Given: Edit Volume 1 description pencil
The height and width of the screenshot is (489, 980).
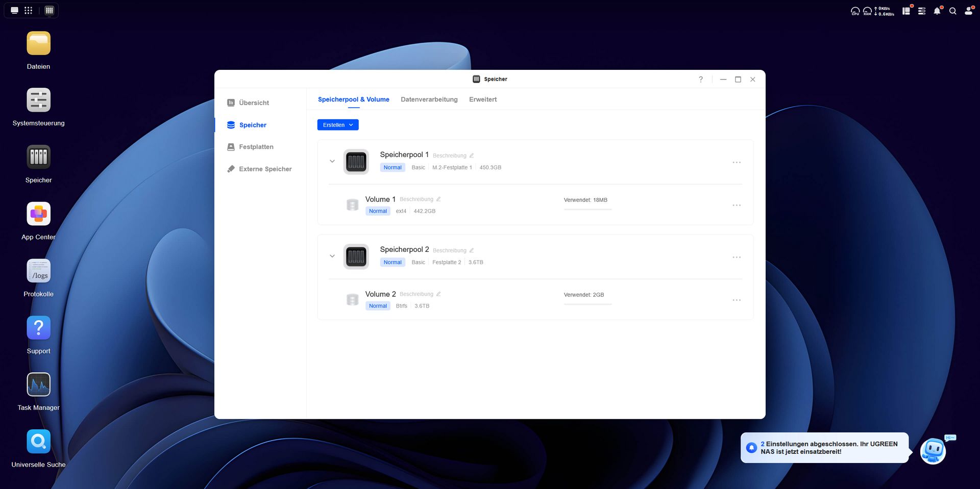Looking at the screenshot, I should click(438, 199).
